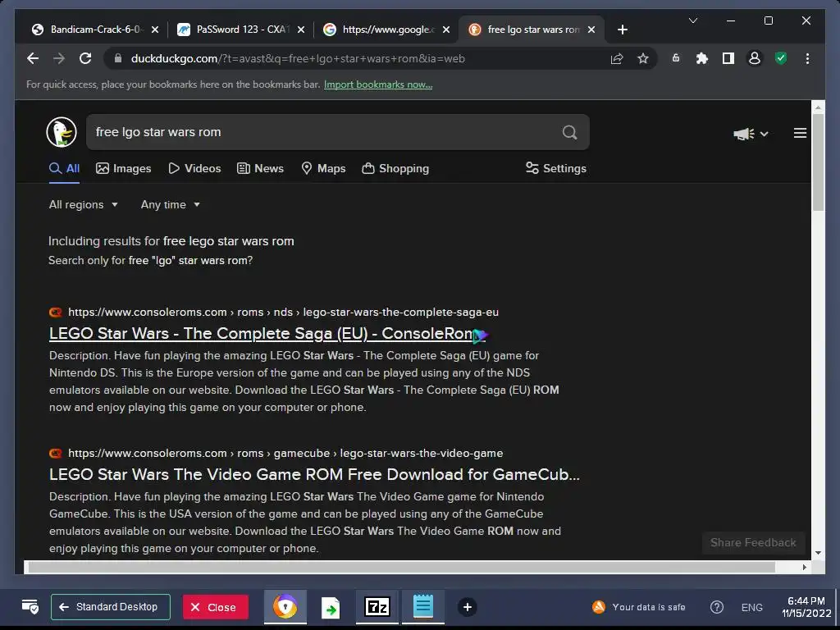Switch to Maps results
840x630 pixels.
[323, 168]
